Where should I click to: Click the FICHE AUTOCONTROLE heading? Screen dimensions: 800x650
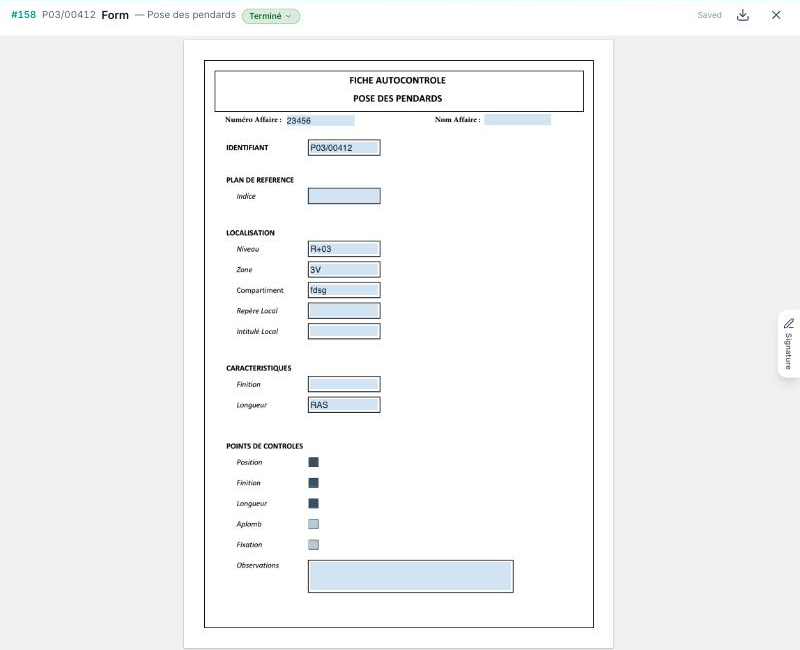[397, 80]
